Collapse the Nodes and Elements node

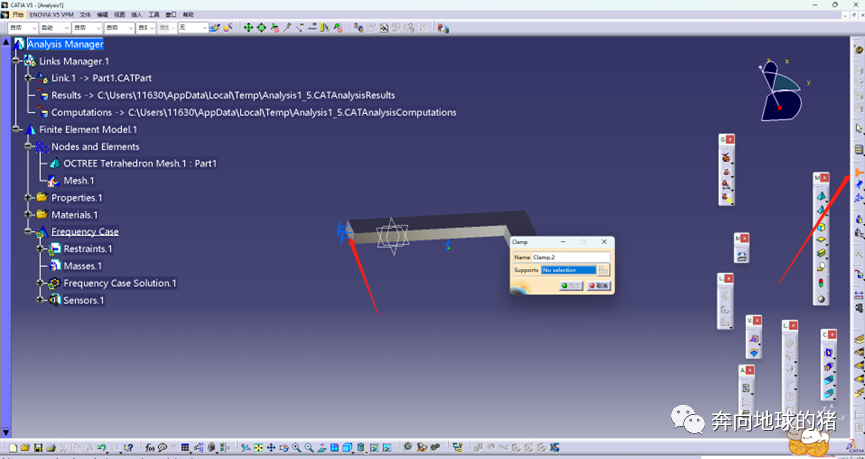[x=28, y=146]
